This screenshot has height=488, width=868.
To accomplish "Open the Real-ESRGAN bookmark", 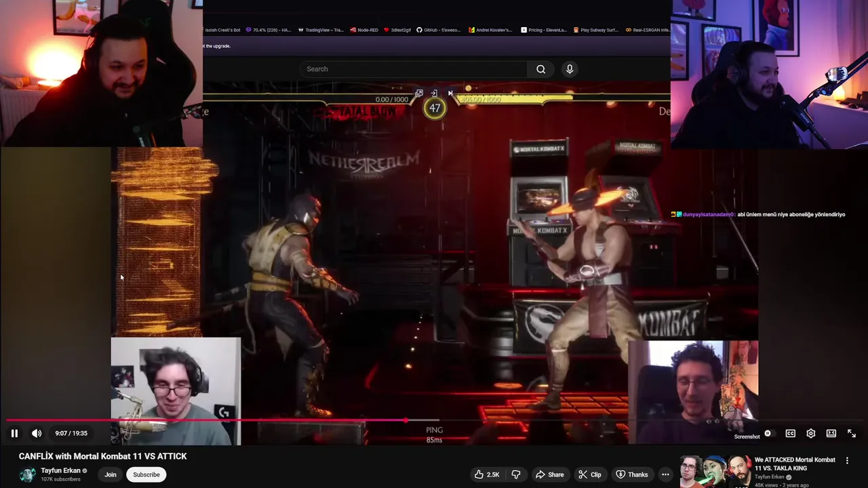I will [648, 30].
